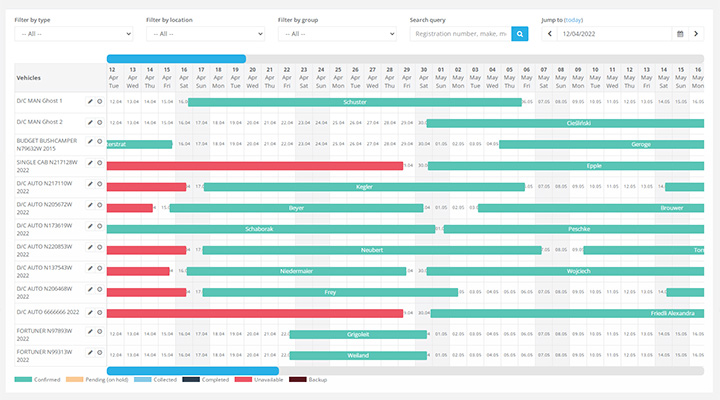720x400 pixels.
Task: Edit the D/C MAN Ghost 2 vehicle
Action: pyautogui.click(x=90, y=123)
